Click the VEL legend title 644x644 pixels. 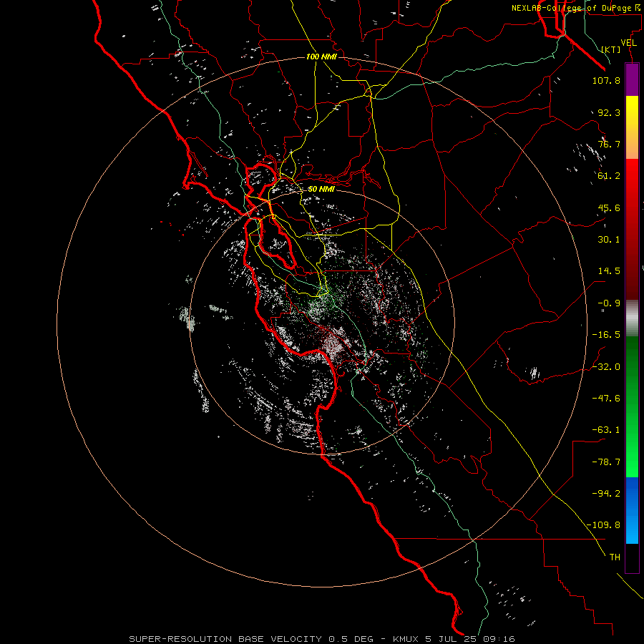pyautogui.click(x=628, y=43)
